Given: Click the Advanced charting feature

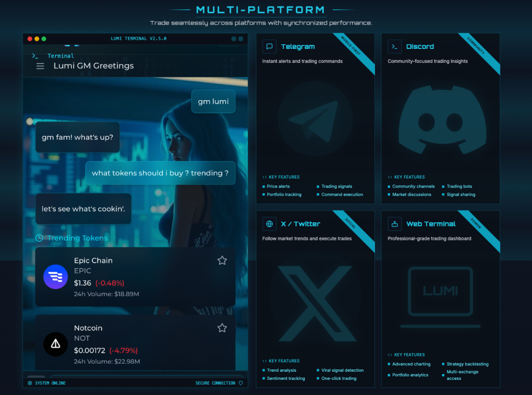Looking at the screenshot, I should [x=411, y=364].
